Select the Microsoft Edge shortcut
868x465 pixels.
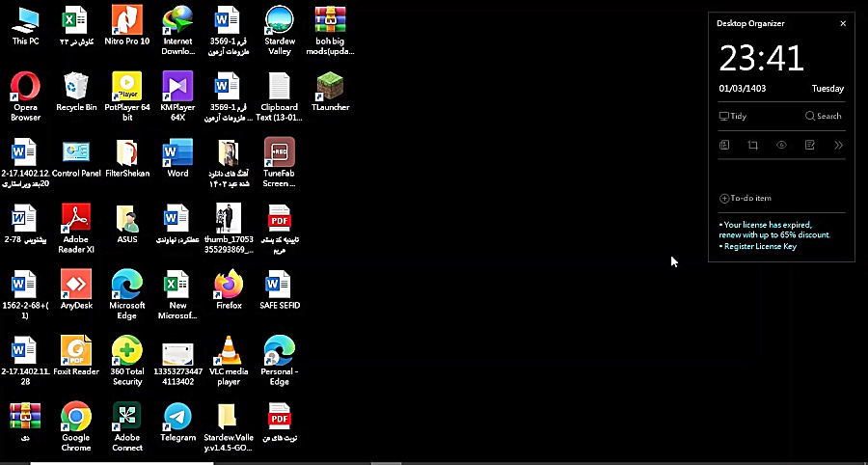[x=126, y=294]
